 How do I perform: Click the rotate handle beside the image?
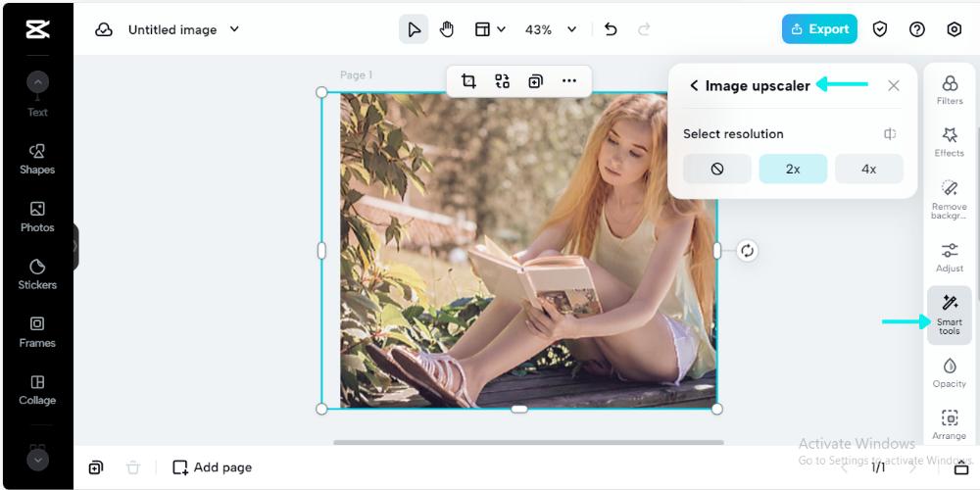747,251
